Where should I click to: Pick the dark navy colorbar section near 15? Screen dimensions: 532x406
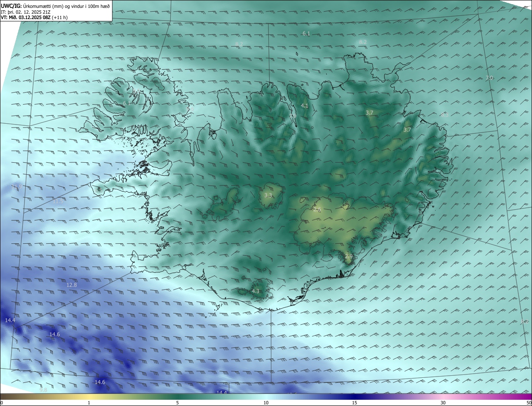(x=355, y=397)
